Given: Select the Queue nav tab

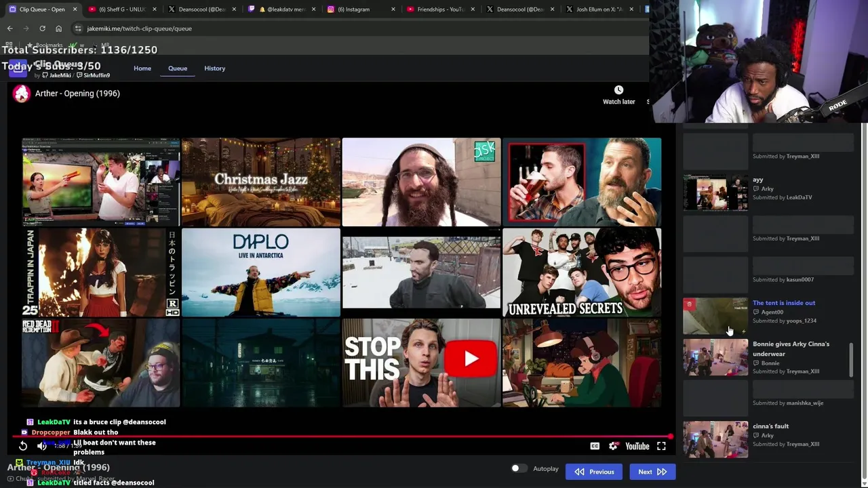Looking at the screenshot, I should 178,68.
